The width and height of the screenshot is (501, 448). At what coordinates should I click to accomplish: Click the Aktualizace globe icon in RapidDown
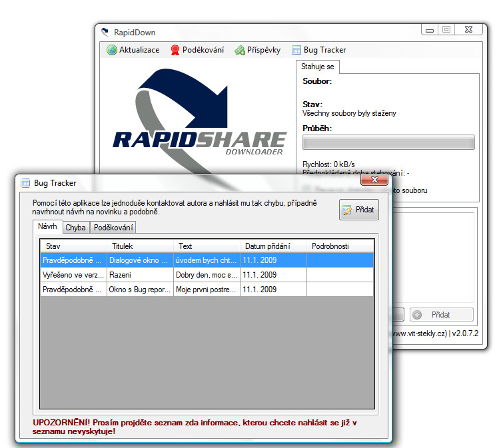(x=112, y=50)
